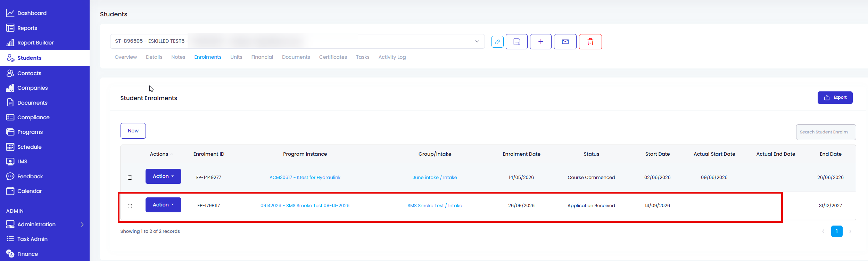This screenshot has width=868, height=261.
Task: Switch to the Certificates tab
Action: pos(333,57)
